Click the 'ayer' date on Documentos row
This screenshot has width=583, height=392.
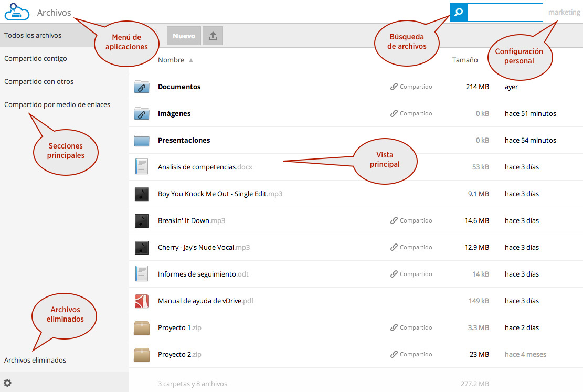click(511, 87)
